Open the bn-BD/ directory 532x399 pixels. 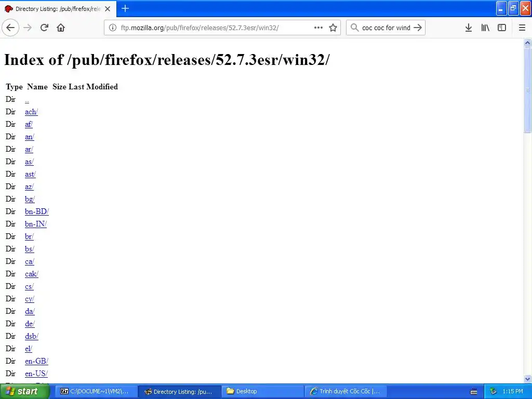point(37,212)
